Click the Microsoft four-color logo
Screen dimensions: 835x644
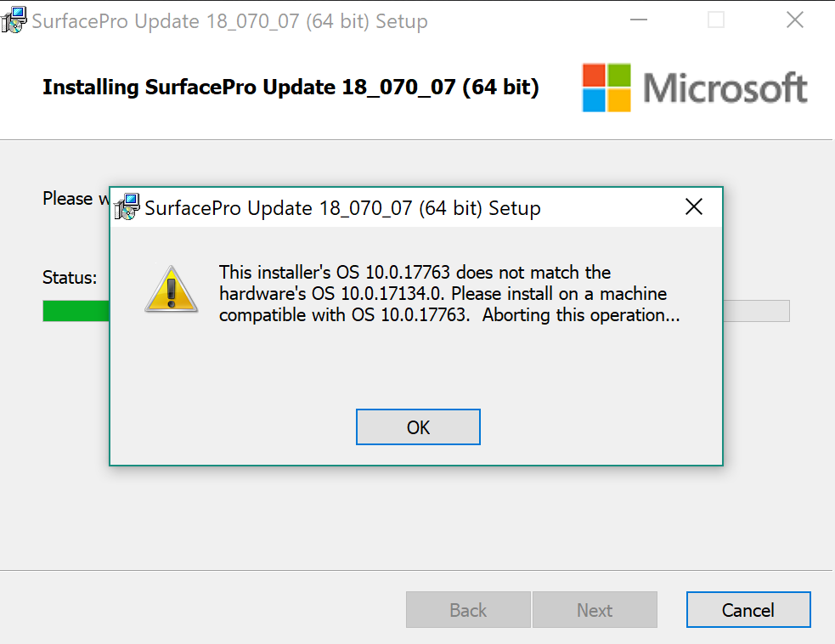[607, 88]
